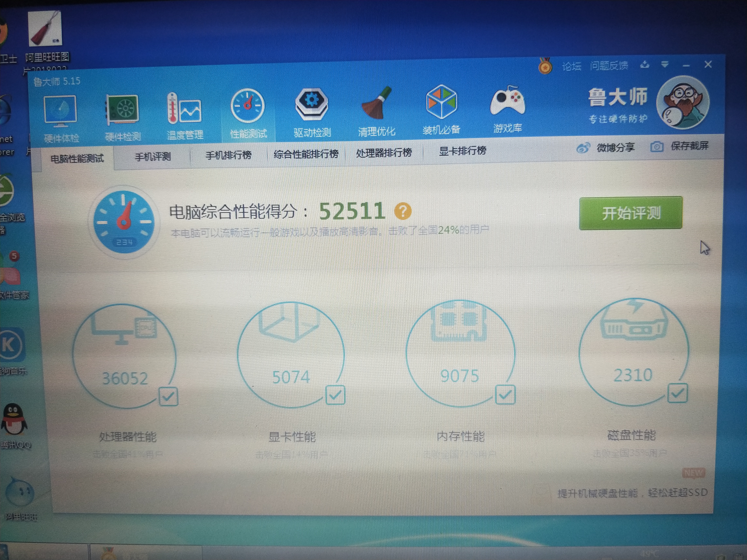
Task: Switch to 手机排行榜 tab
Action: click(x=229, y=155)
